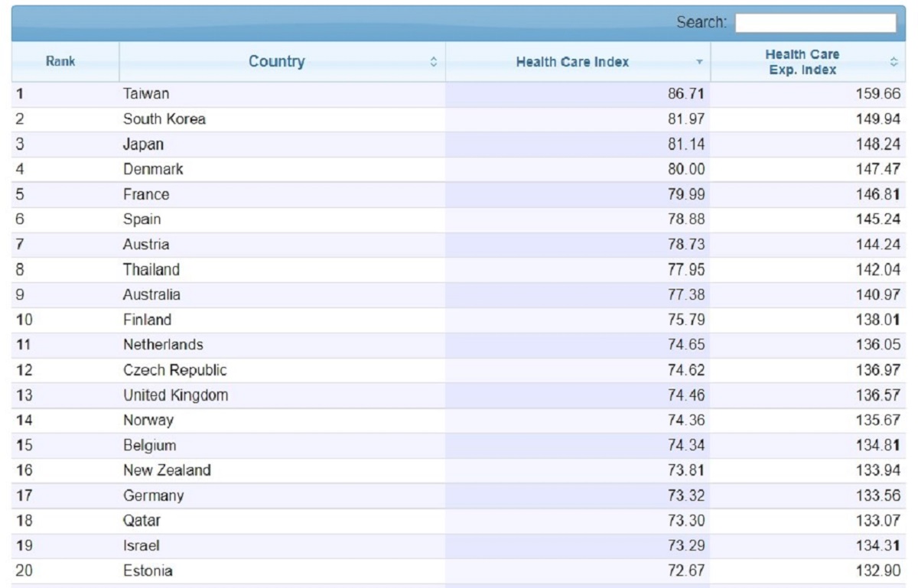The image size is (918, 588).
Task: Select the Taiwan row country cell
Action: tap(146, 94)
